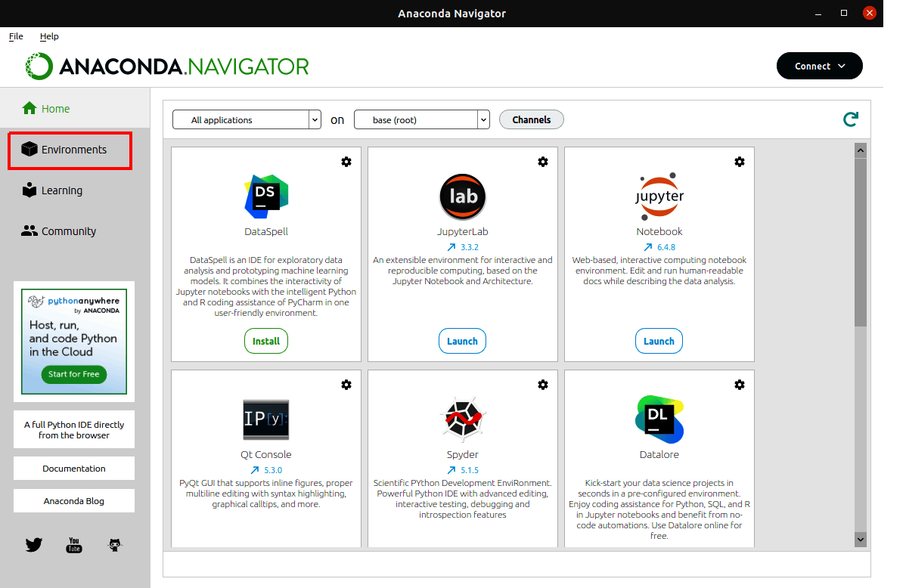
Task: Open the Community section
Action: [x=67, y=231]
